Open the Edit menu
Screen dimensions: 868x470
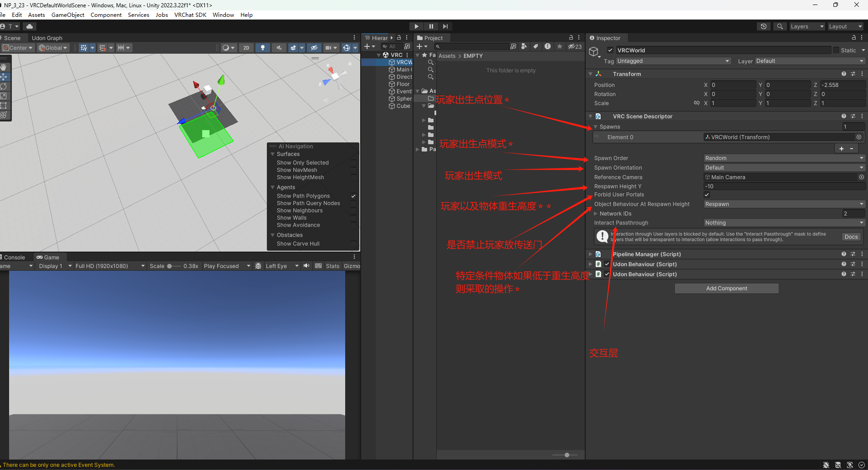(x=17, y=15)
